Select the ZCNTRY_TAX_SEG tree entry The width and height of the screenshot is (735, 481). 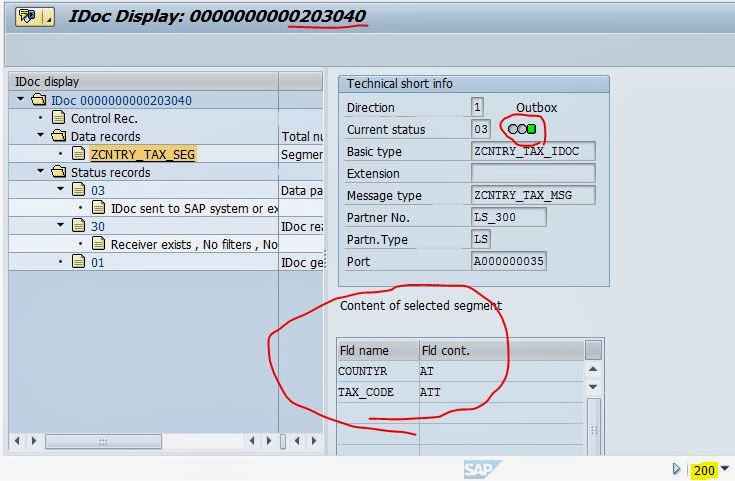point(142,154)
